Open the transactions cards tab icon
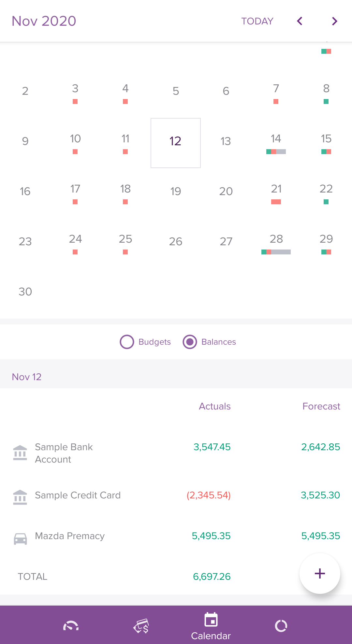The image size is (352, 644). pos(141,626)
